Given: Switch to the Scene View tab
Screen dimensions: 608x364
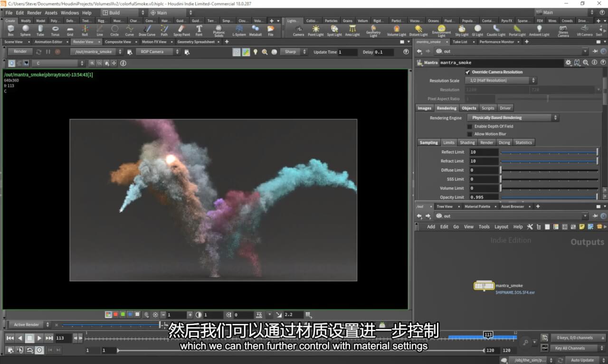Looking at the screenshot, I should coord(13,42).
